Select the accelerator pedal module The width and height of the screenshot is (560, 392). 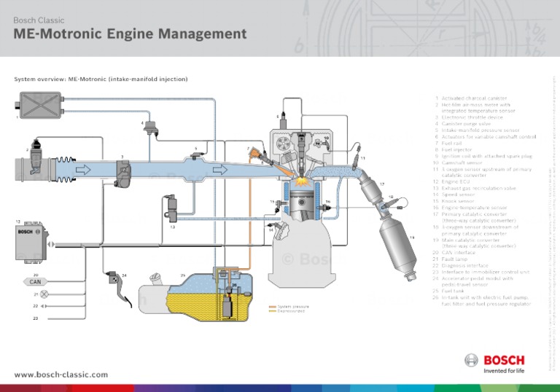coord(112,281)
